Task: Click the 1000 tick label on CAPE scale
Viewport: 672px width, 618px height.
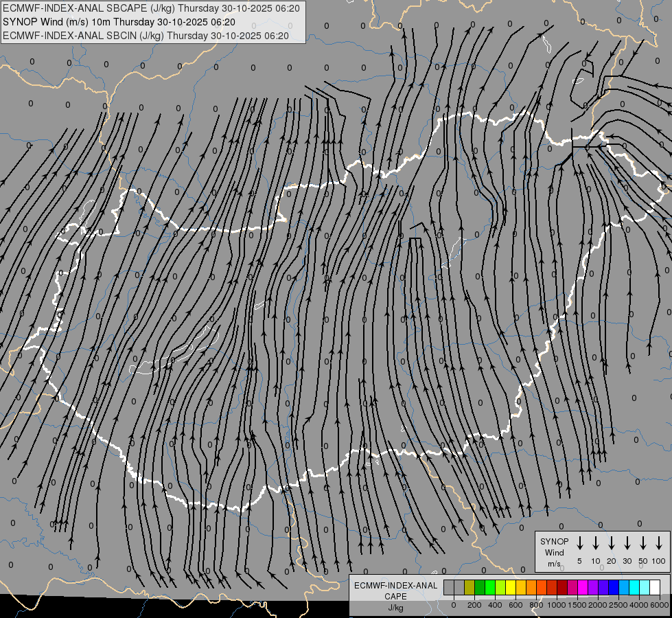Action: 556,605
